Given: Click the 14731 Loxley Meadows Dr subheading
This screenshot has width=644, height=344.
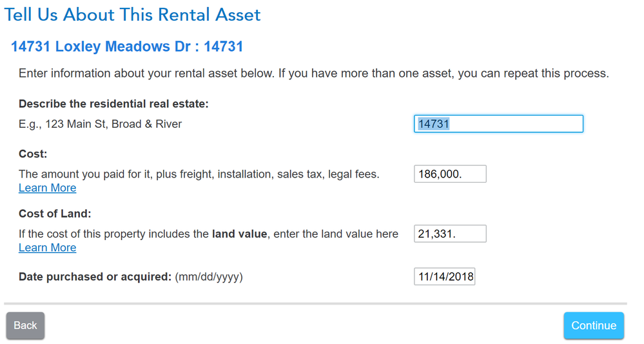Looking at the screenshot, I should tap(127, 46).
